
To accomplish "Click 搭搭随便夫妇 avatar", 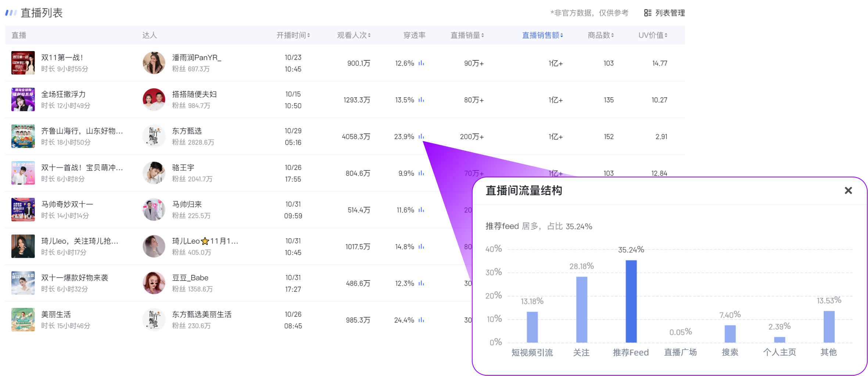I will (x=154, y=100).
